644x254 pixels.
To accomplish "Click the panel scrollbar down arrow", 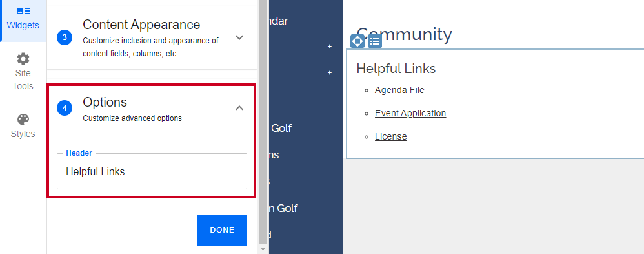I will click(x=263, y=249).
